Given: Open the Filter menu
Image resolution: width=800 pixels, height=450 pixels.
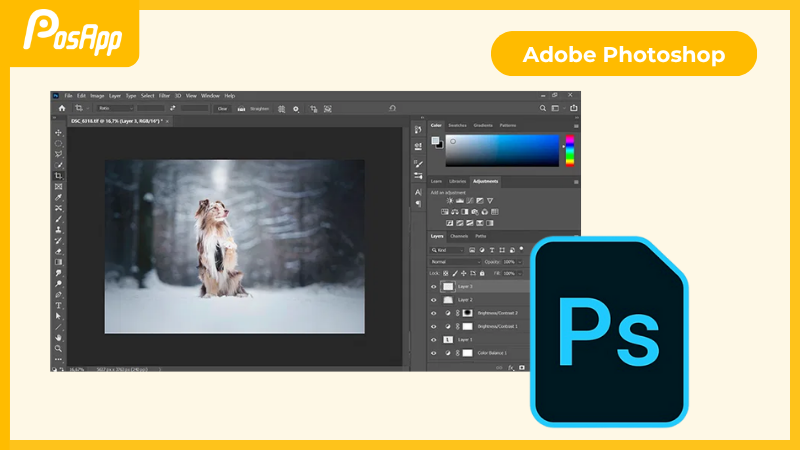Looking at the screenshot, I should (164, 96).
